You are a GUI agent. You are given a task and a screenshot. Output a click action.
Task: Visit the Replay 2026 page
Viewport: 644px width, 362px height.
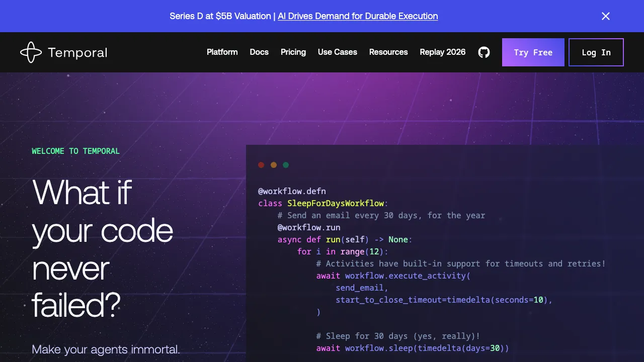pyautogui.click(x=442, y=52)
